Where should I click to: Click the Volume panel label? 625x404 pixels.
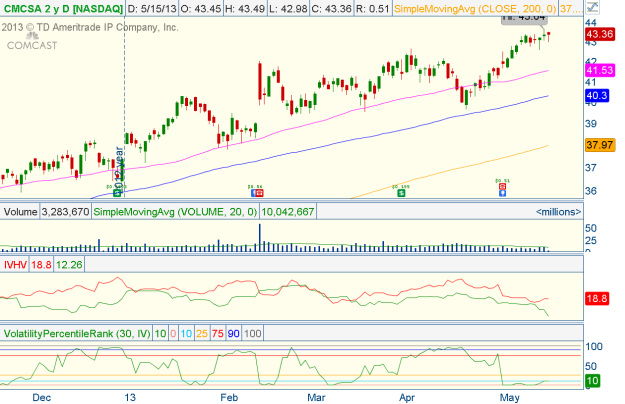tap(18, 212)
